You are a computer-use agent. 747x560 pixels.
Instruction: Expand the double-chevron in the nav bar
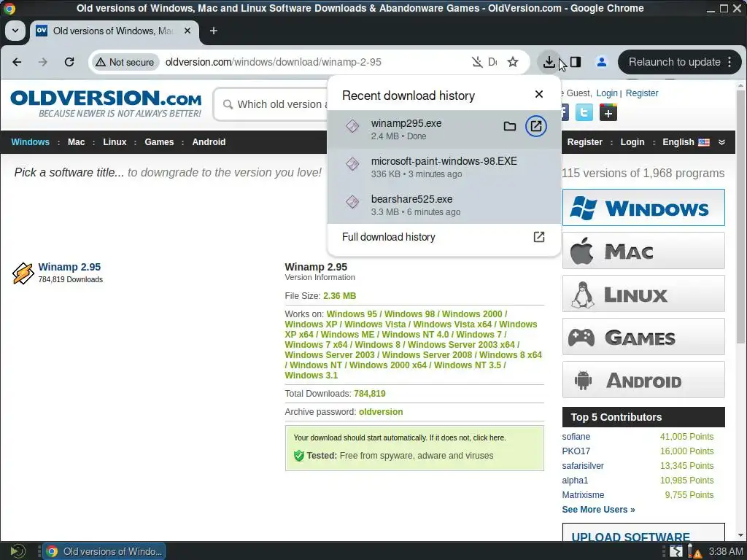(721, 142)
